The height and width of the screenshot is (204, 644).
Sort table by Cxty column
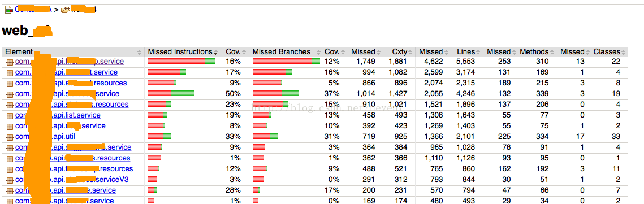[399, 52]
